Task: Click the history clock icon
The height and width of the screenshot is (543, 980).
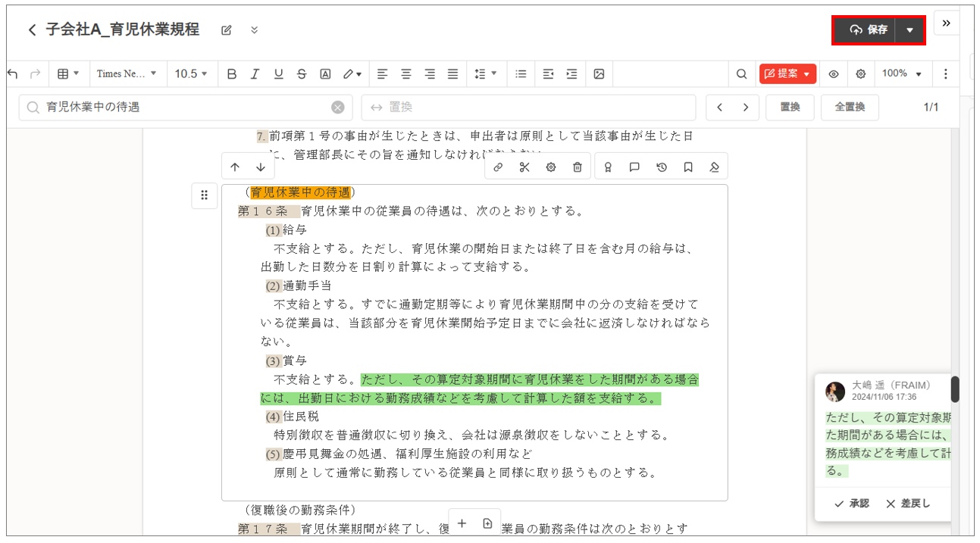Action: click(661, 167)
